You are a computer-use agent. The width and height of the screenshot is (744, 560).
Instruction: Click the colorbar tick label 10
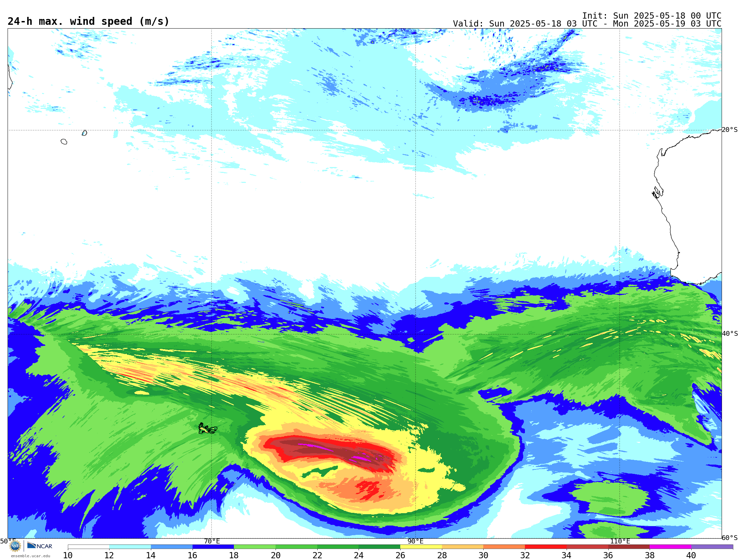(68, 555)
